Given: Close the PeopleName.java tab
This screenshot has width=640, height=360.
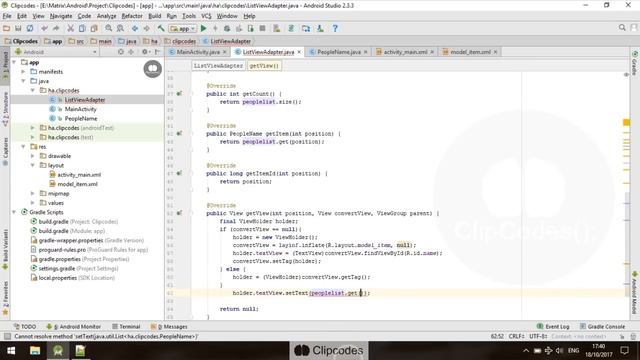Looking at the screenshot, I should pyautogui.click(x=366, y=52).
